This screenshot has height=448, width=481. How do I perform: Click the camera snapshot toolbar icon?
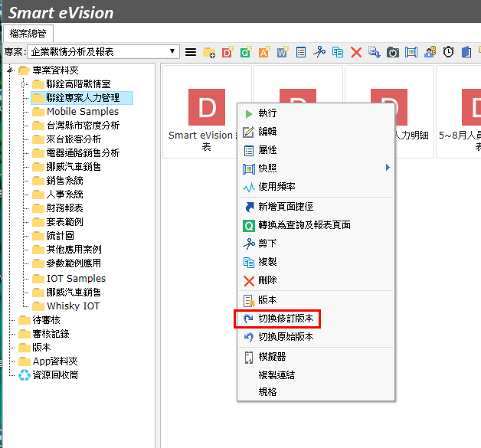393,52
